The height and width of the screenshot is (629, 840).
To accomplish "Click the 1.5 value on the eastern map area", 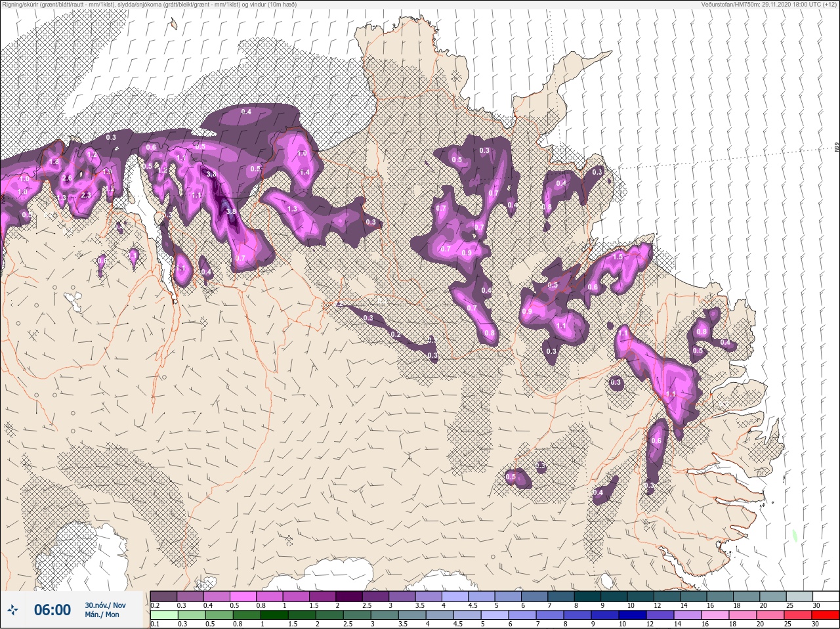I will click(618, 257).
